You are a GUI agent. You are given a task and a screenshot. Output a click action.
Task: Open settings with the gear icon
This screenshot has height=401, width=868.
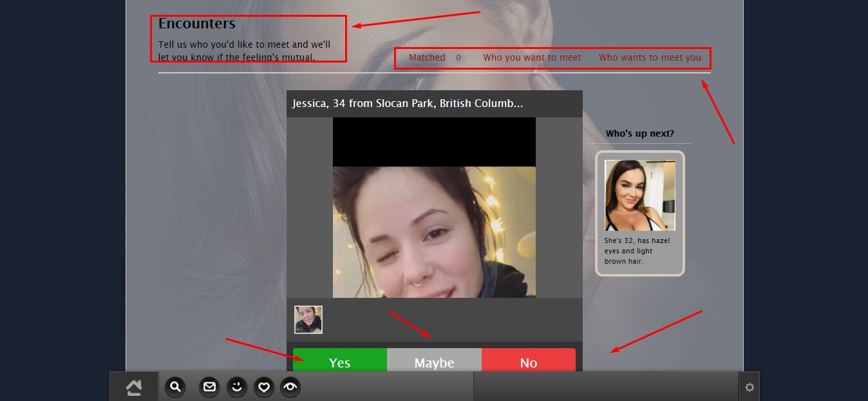coord(749,387)
